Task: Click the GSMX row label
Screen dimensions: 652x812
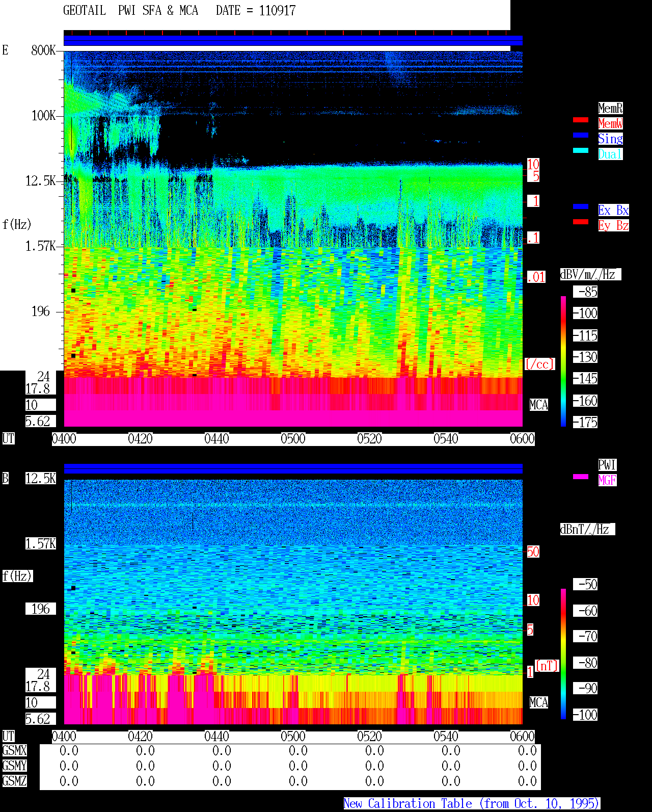Action: [x=14, y=750]
